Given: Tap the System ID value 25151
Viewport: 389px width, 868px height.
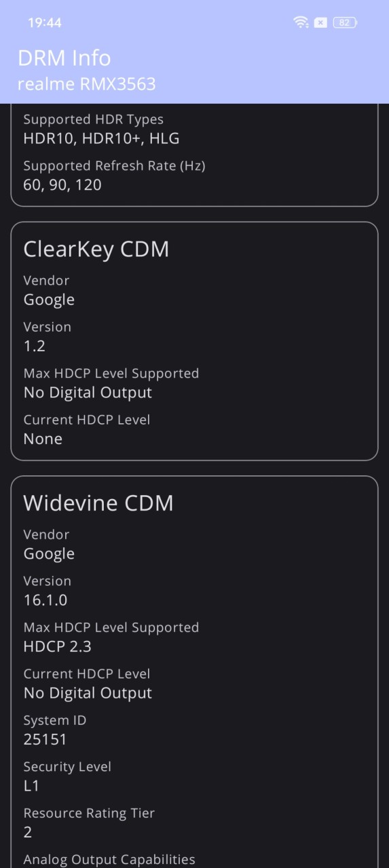Looking at the screenshot, I should pyautogui.click(x=45, y=739).
